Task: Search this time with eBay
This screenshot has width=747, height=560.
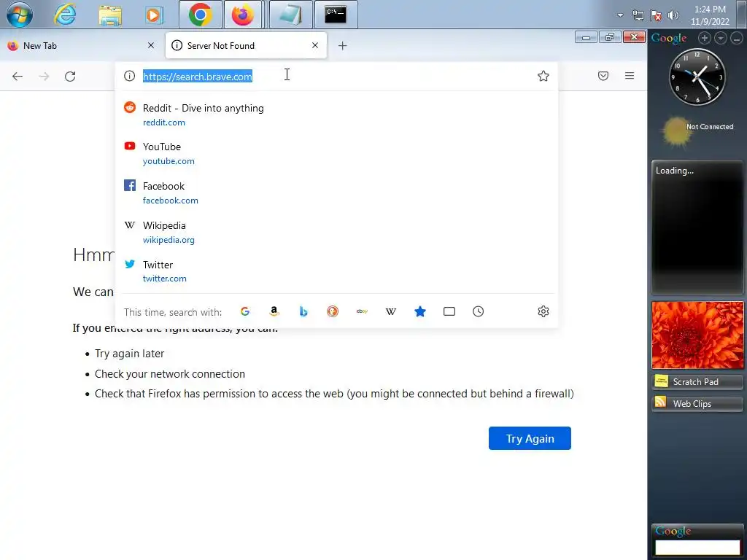Action: [x=362, y=311]
